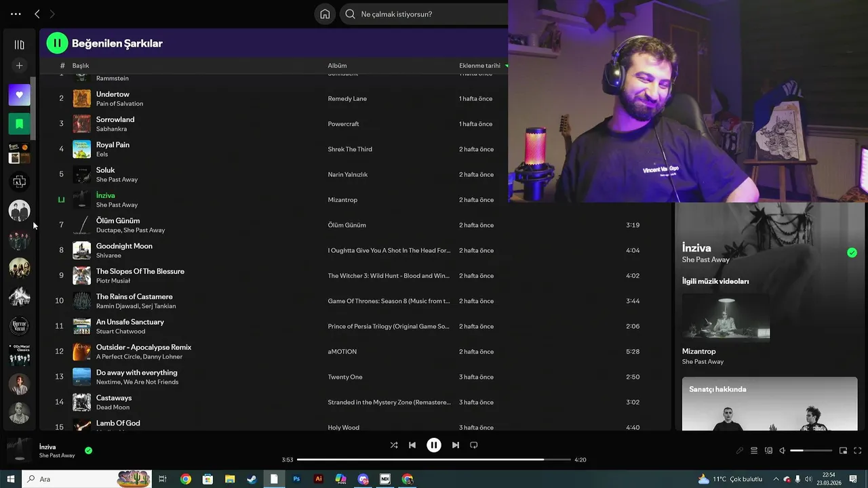Play the Mizantrop music video thumbnail
Viewport: 868px width, 488px height.
(x=726, y=318)
